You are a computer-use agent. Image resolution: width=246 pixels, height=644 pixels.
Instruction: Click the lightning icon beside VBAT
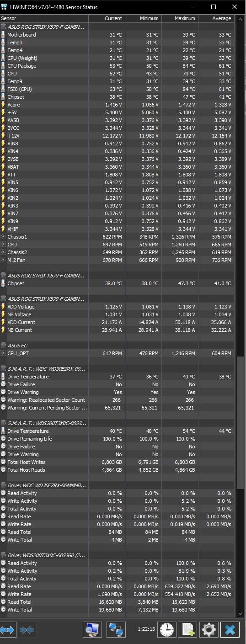(4, 167)
